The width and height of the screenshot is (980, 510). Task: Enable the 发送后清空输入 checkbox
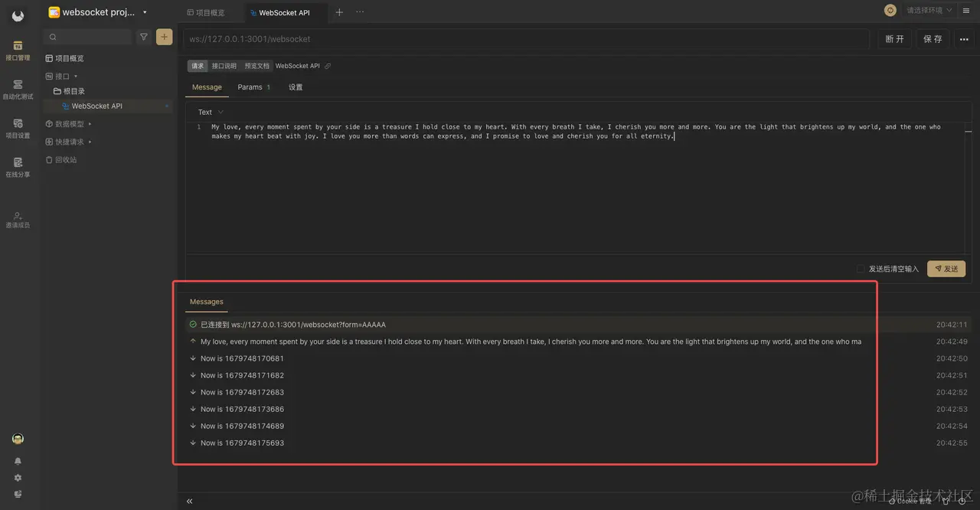861,269
